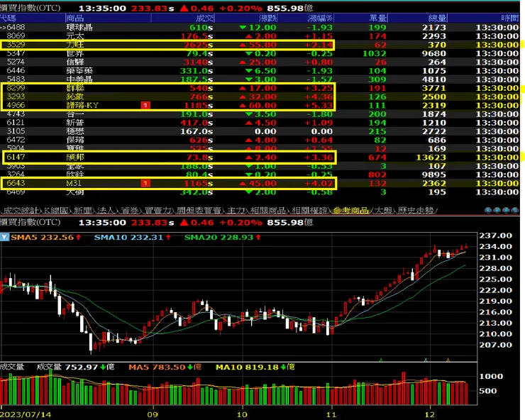Open the 開盤委買賣 tab
This screenshot has height=420, width=525.
point(199,210)
